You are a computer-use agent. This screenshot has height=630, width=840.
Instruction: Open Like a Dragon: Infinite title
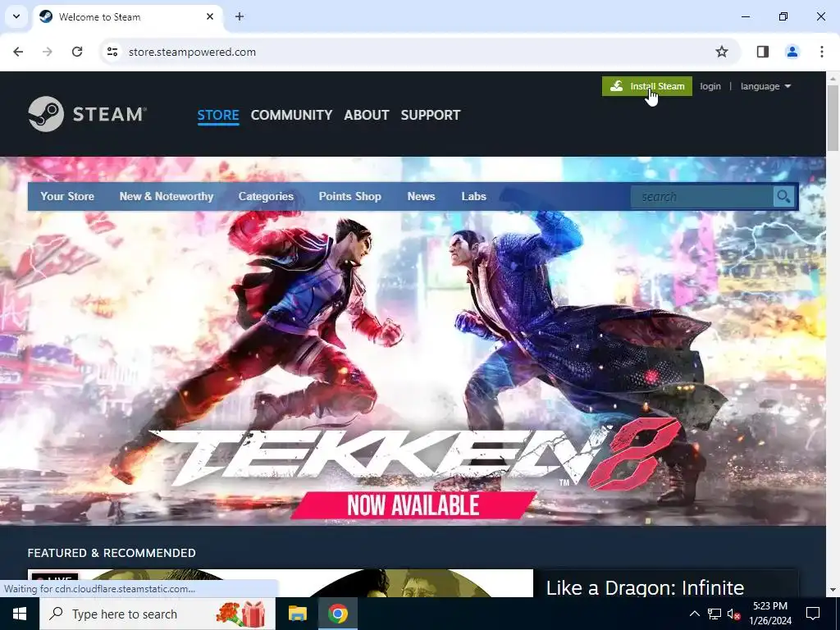point(645,587)
